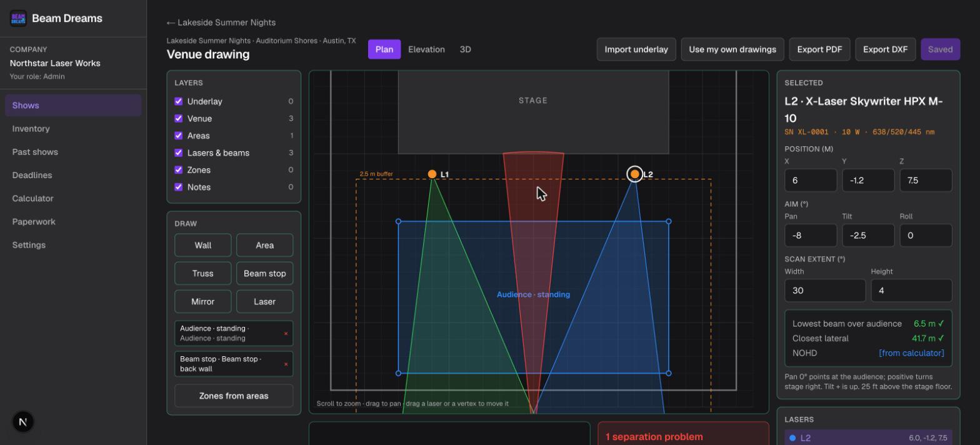This screenshot has height=445, width=980.
Task: Click the Audience standing label on canvas
Action: 533,294
